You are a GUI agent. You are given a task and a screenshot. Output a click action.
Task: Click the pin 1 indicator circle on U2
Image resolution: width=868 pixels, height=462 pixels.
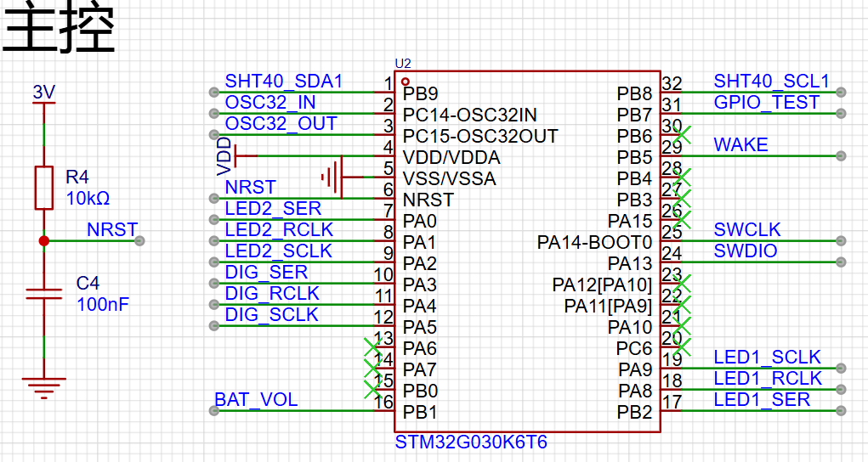click(x=406, y=82)
